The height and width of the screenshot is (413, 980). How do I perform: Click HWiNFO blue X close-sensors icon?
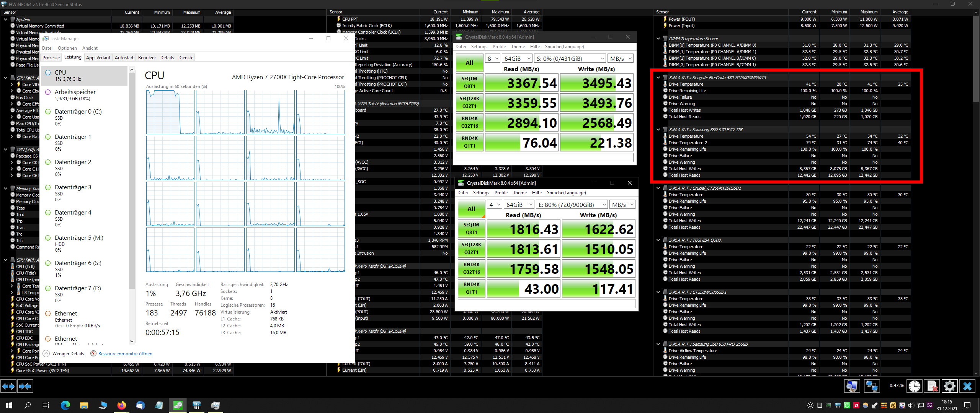click(967, 386)
